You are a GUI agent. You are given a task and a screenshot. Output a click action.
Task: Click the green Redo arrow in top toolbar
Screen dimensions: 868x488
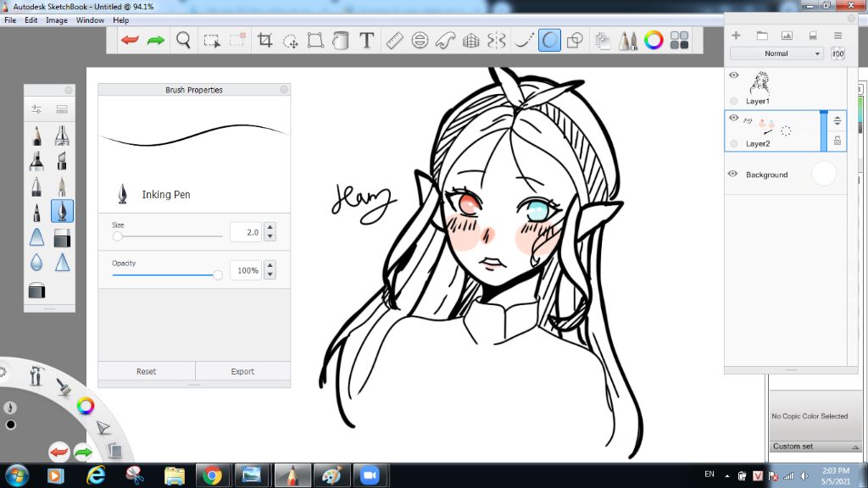[x=156, y=41]
